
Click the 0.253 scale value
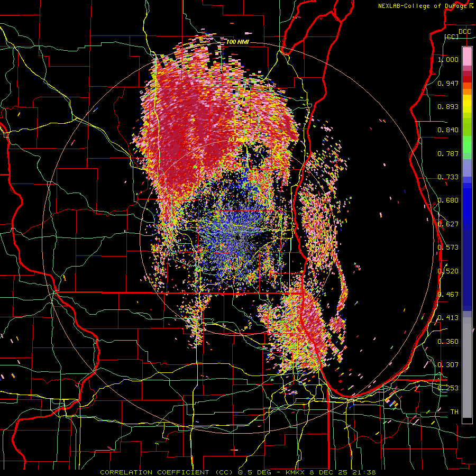pyautogui.click(x=448, y=388)
